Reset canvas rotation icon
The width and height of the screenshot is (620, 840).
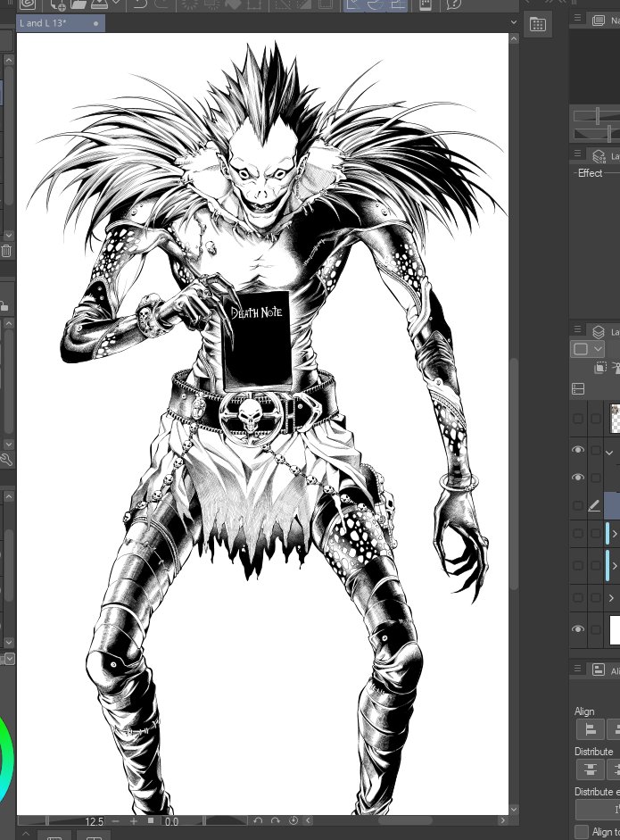pyautogui.click(x=293, y=820)
